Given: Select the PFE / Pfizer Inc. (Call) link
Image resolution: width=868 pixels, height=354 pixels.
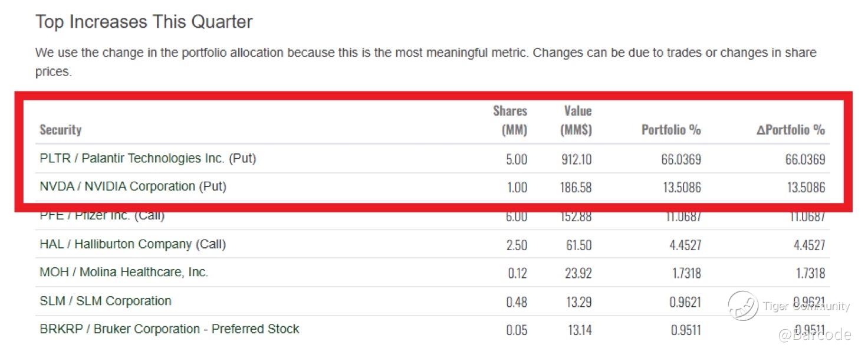Looking at the screenshot, I should pyautogui.click(x=102, y=215).
